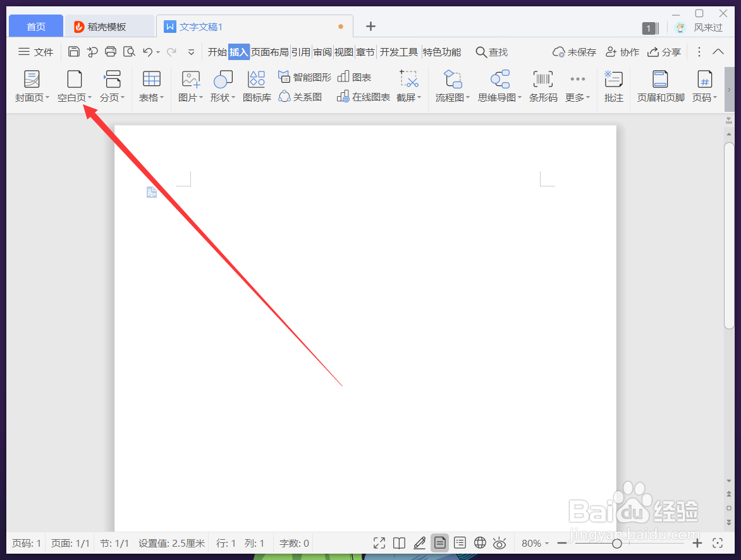Insert an online chart (在线图表)

click(x=364, y=97)
